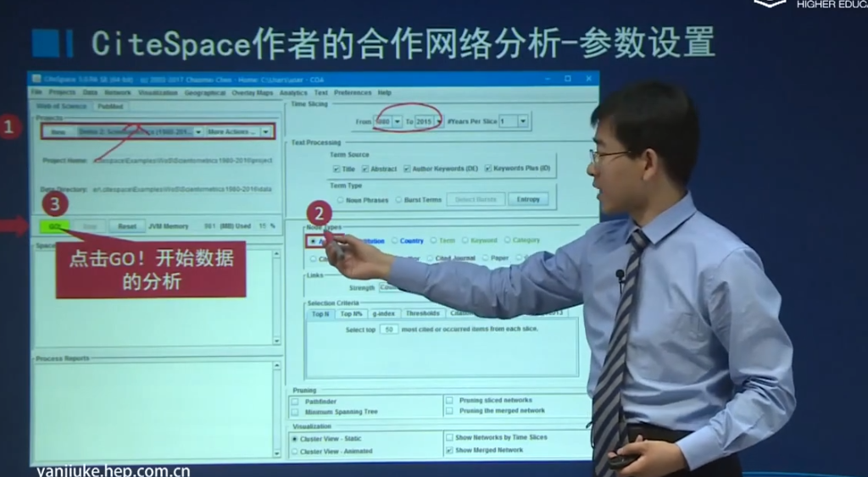Screen dimensions: 868x477
Task: Open the Text menu
Action: pyautogui.click(x=321, y=93)
